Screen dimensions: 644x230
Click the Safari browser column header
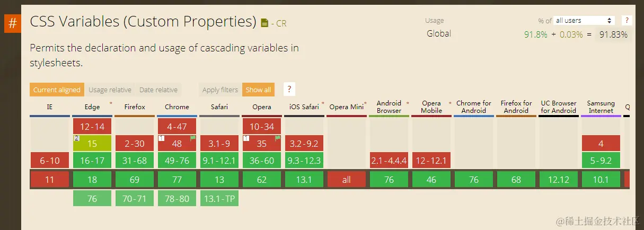pos(219,107)
